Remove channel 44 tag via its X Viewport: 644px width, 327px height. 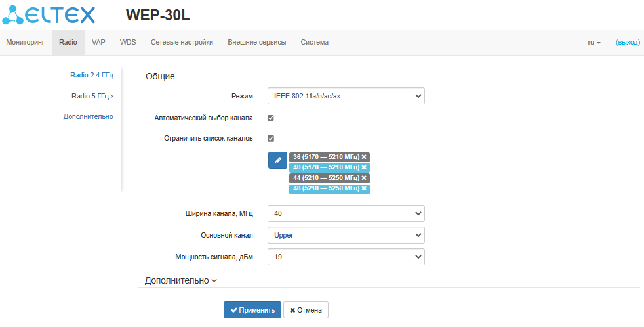pyautogui.click(x=365, y=178)
